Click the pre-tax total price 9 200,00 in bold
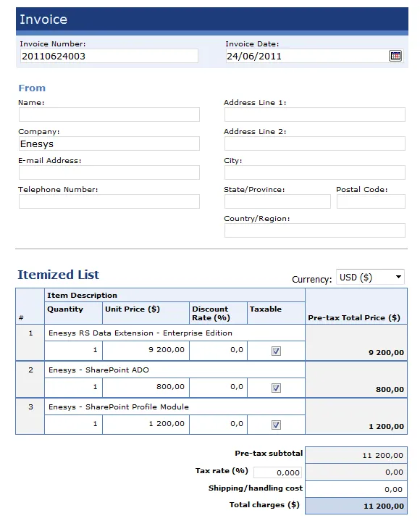Viewport: 420px width, 521px height. pos(386,353)
